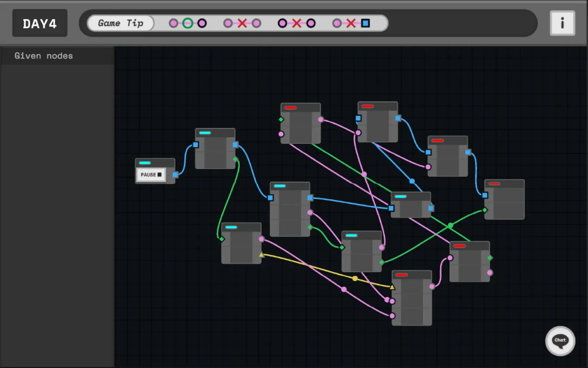588x368 pixels.
Task: Click the yellow triangle input port on the red node
Action: coord(392,287)
